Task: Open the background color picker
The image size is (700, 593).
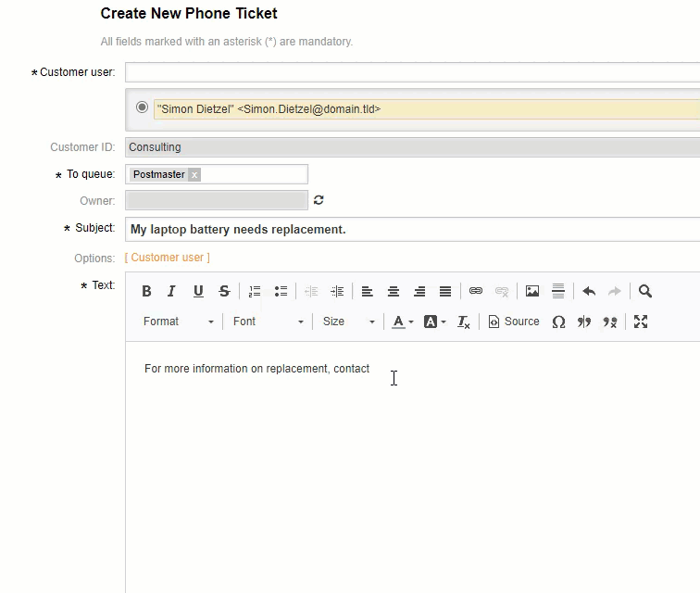Action: coord(435,322)
